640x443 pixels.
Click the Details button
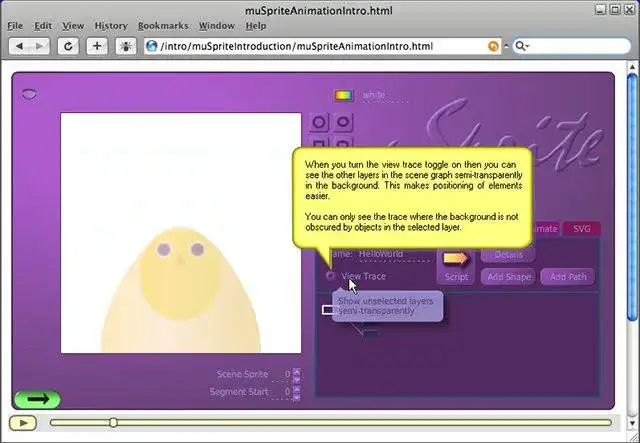pos(508,255)
